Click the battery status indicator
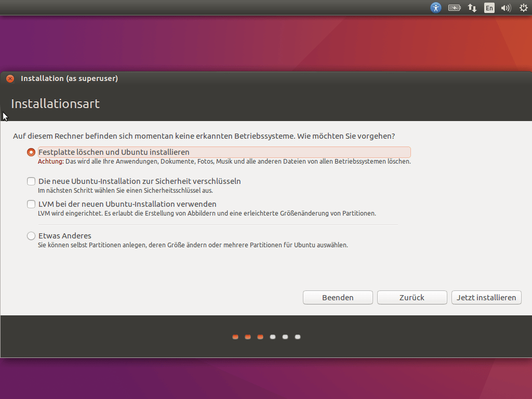Viewport: 532px width, 399px height. coord(454,7)
